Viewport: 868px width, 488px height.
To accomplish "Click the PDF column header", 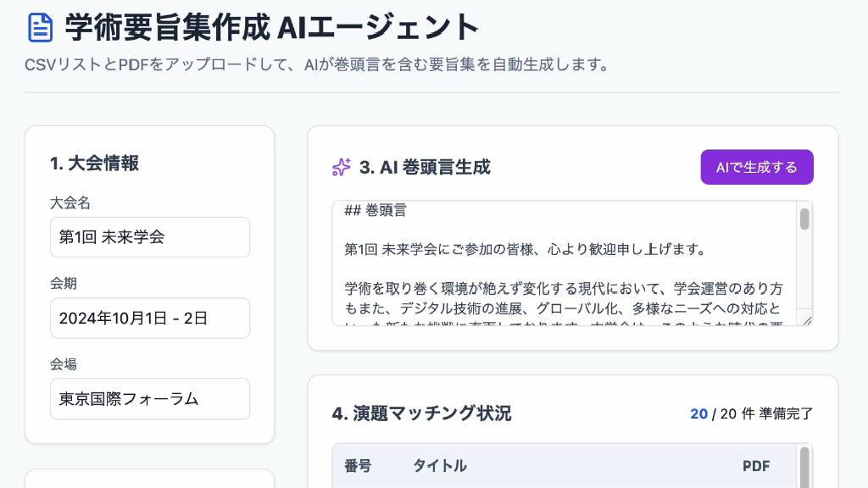I will (756, 466).
